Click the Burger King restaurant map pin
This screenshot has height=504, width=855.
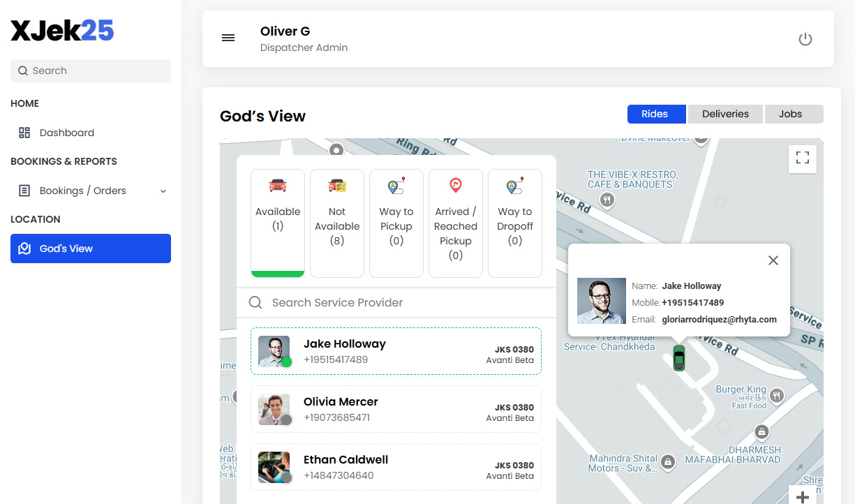click(775, 396)
